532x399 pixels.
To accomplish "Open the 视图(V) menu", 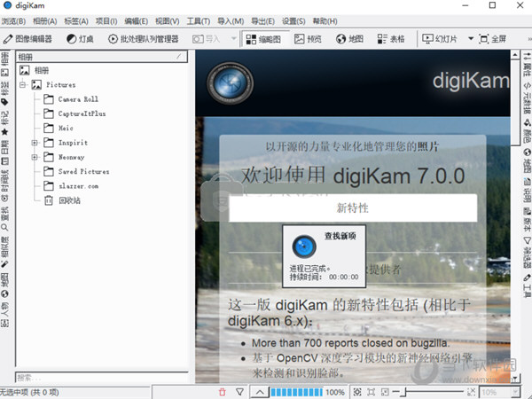I will click(167, 21).
